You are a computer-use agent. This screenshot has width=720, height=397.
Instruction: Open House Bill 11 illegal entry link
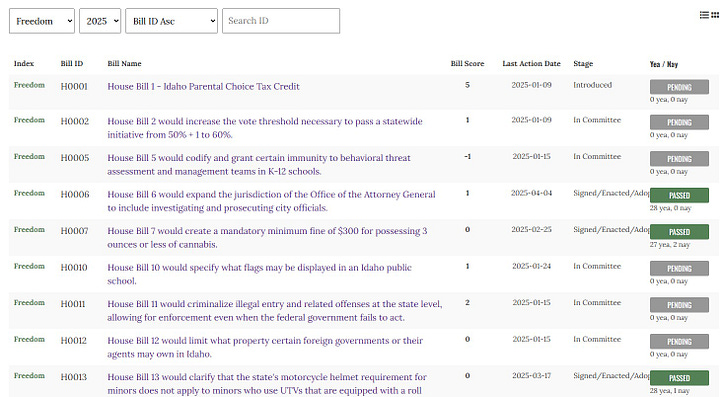pyautogui.click(x=275, y=311)
